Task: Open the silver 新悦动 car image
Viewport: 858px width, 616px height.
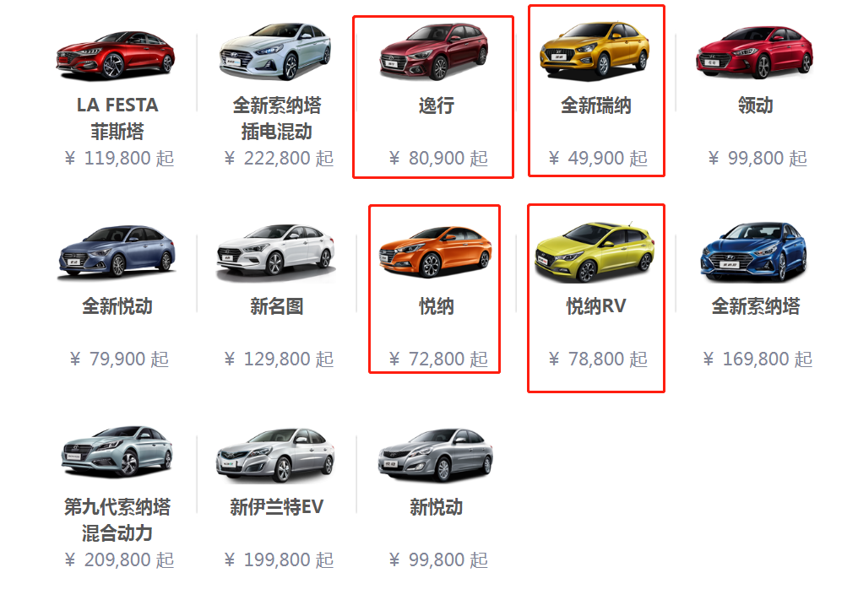Action: point(436,455)
